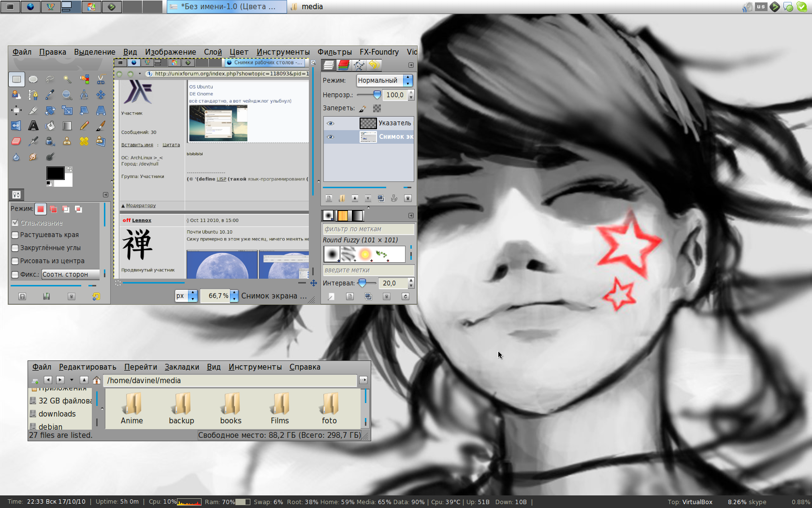Click the Heal tool bandage icon
This screenshot has width=812, height=508.
click(x=84, y=141)
